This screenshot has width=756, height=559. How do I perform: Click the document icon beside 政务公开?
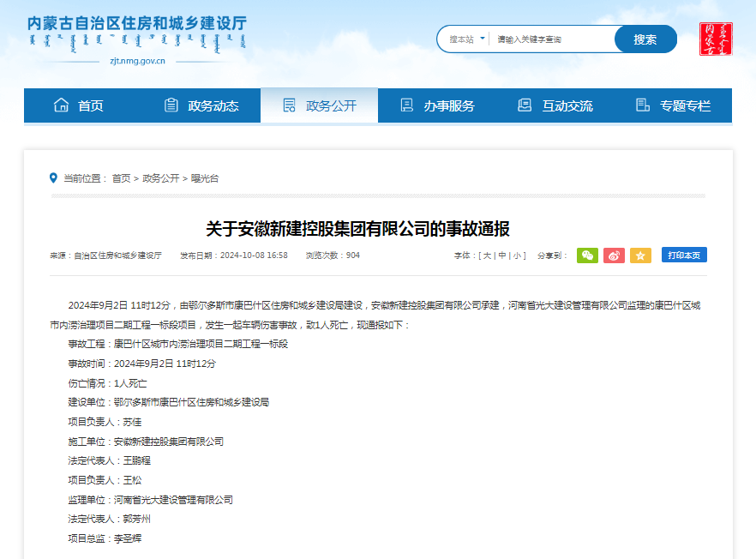click(x=289, y=105)
